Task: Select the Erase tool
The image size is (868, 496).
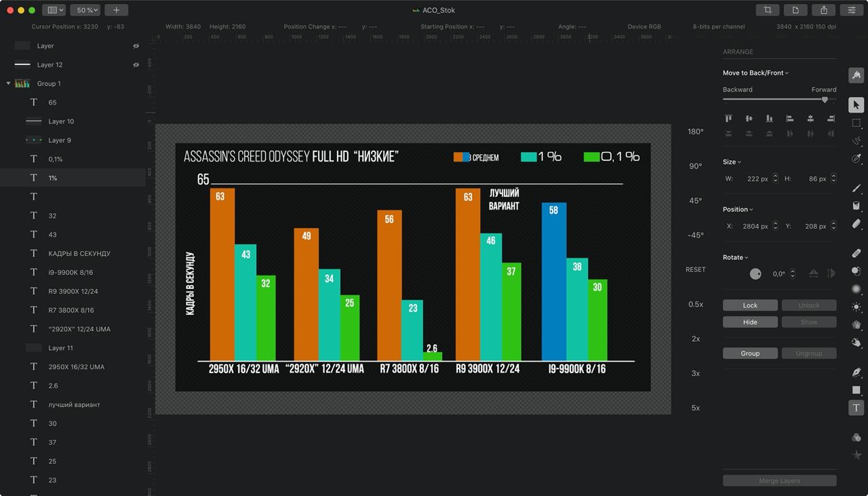Action: click(x=856, y=223)
